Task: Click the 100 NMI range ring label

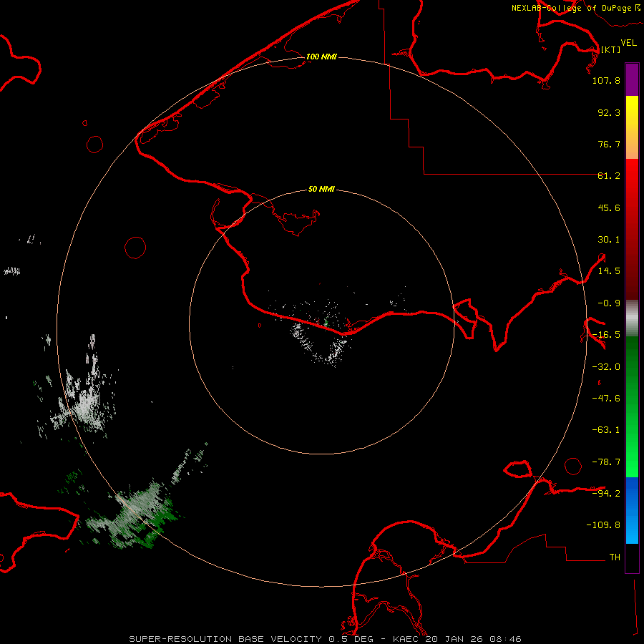Action: (321, 57)
